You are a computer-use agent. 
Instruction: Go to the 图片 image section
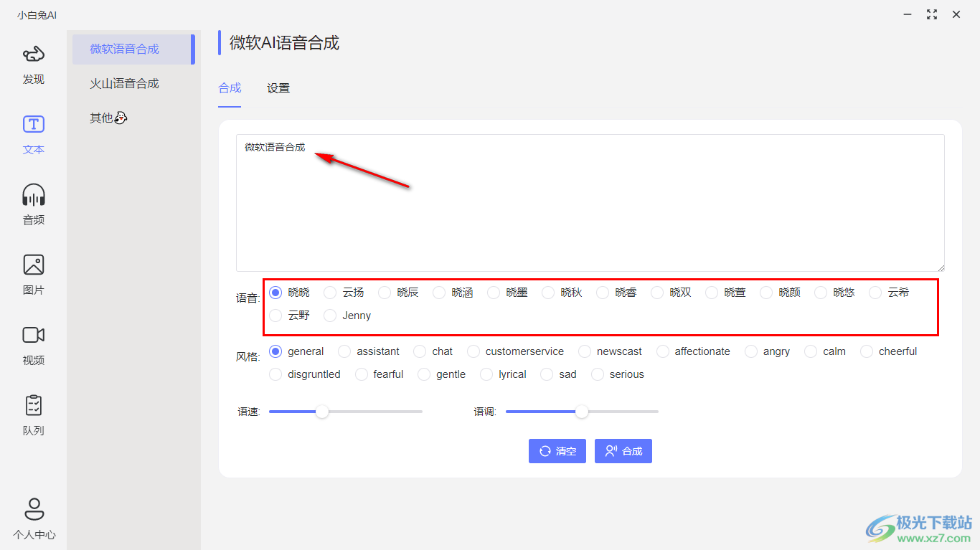[x=34, y=276]
